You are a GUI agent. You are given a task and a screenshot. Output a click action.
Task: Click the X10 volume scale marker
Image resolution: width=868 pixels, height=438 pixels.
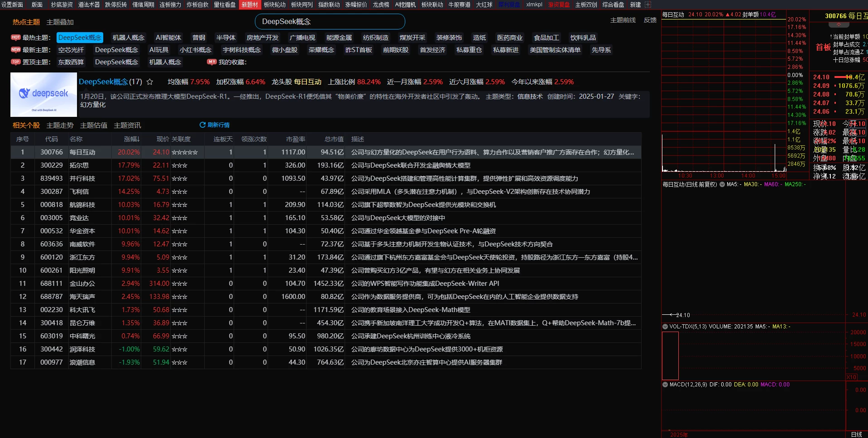851,377
